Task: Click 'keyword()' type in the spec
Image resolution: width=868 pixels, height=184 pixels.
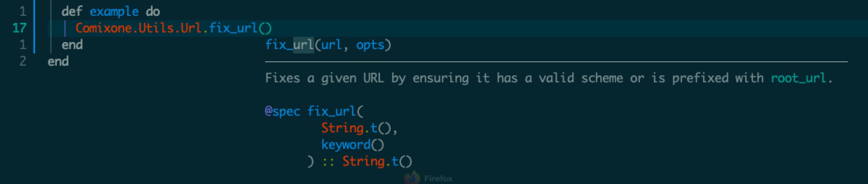Action: (353, 145)
